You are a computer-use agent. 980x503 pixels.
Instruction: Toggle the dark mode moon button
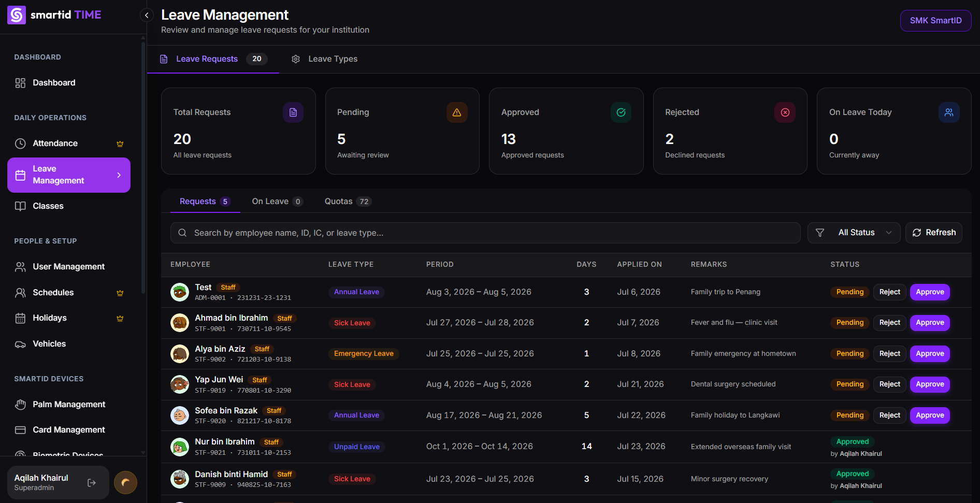click(125, 483)
